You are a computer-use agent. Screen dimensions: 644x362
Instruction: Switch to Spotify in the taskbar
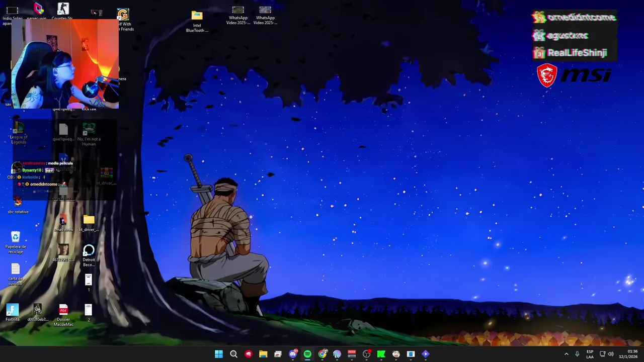[x=307, y=354]
